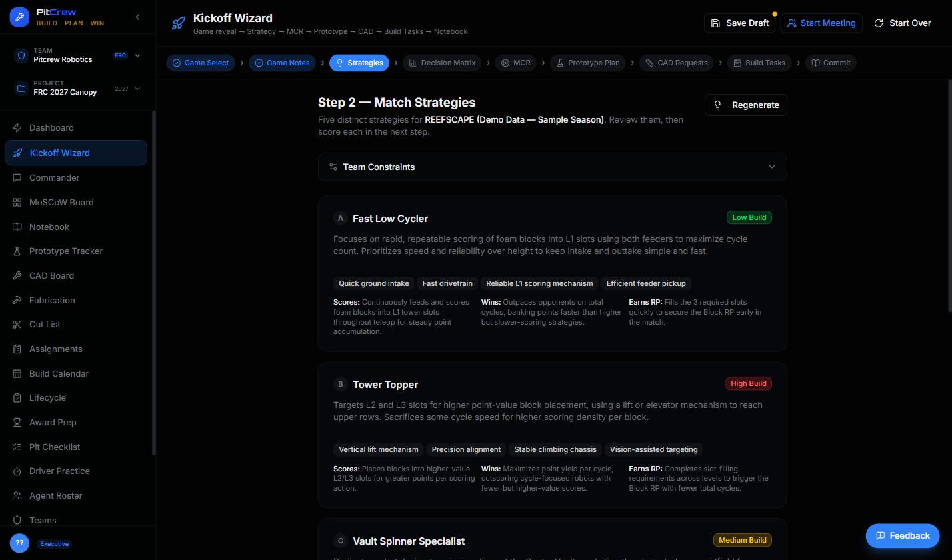Viewport: 952px width, 560px height.
Task: Regenerate the match strategies
Action: [x=746, y=105]
